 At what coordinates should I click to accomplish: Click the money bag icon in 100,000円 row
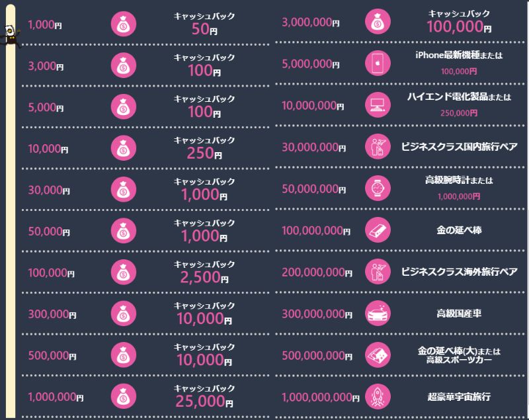click(x=123, y=272)
